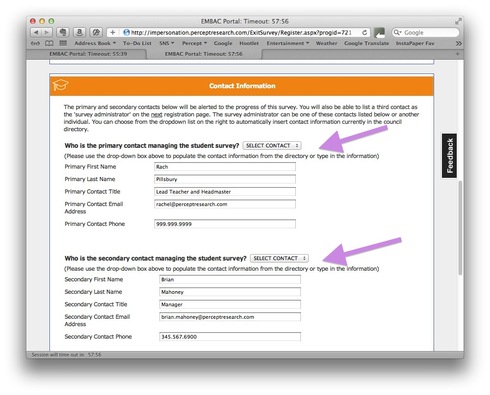
Task: Click the green extension icon beside address bar
Action: (379, 32)
